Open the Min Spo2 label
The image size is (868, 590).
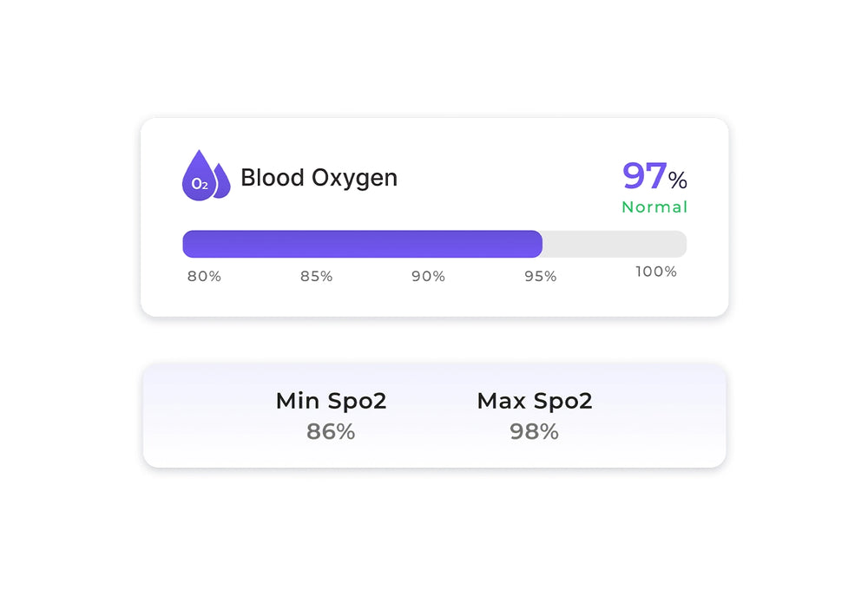(x=331, y=401)
